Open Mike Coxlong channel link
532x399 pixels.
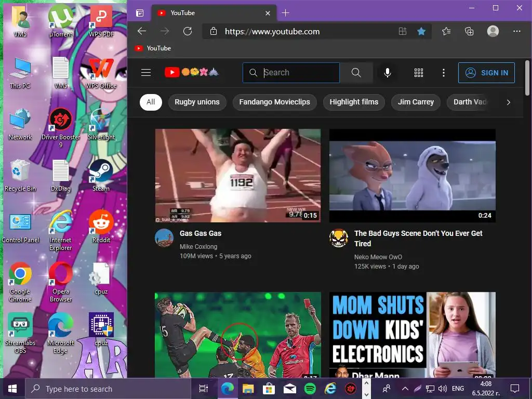tap(198, 247)
